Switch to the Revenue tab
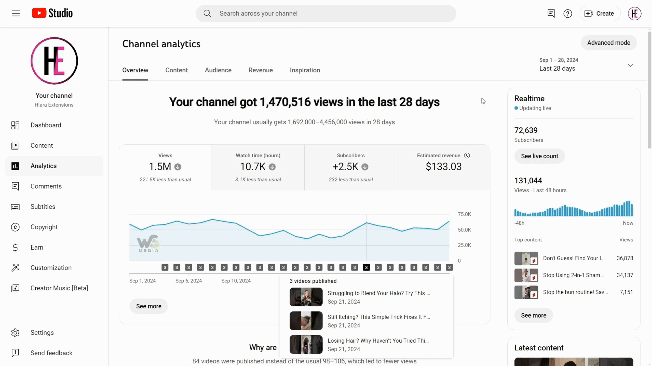 tap(261, 70)
